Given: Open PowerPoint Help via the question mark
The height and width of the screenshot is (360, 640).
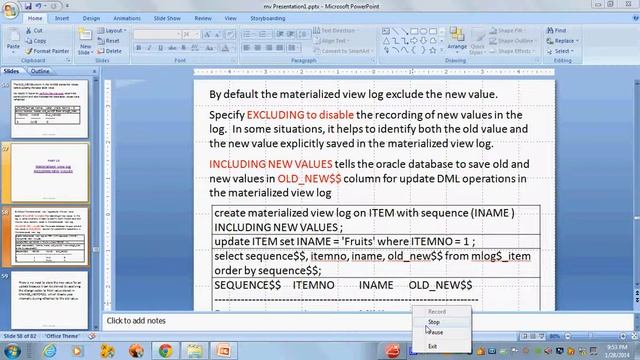Looking at the screenshot, I should click(636, 18).
